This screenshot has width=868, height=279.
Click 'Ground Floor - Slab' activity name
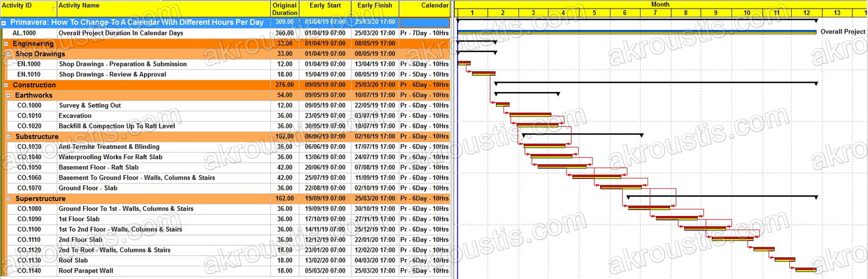pyautogui.click(x=88, y=188)
